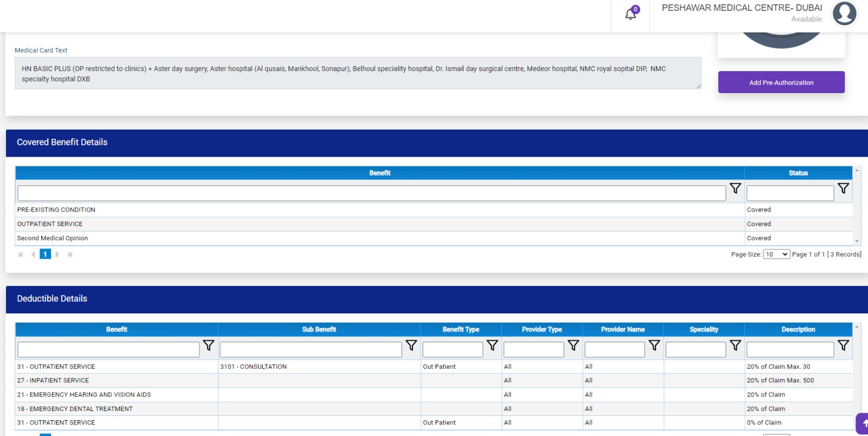Click the Covered Benefit filter text field
Viewport: 868px width, 436px height.
tap(371, 194)
